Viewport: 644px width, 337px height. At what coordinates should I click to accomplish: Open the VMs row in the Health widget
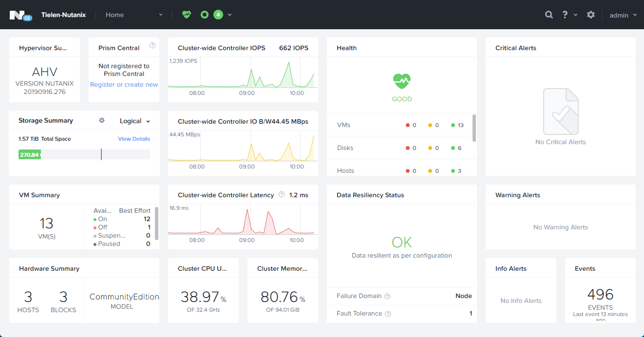(x=399, y=125)
